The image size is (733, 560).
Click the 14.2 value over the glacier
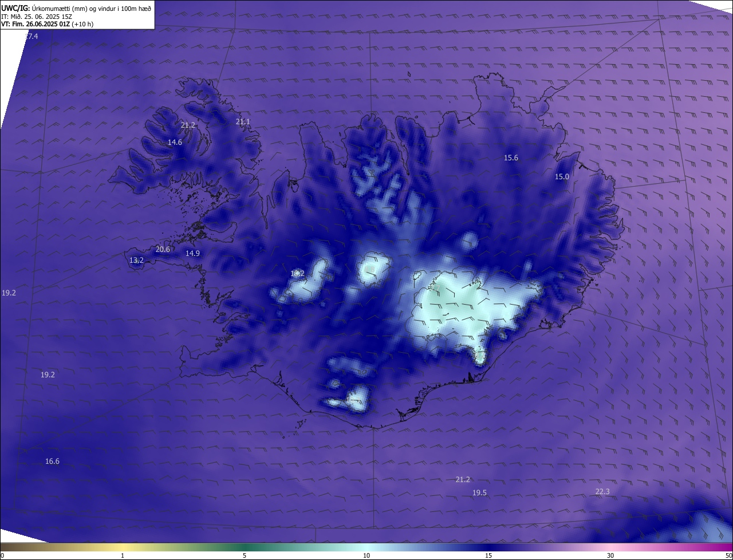pyautogui.click(x=297, y=274)
